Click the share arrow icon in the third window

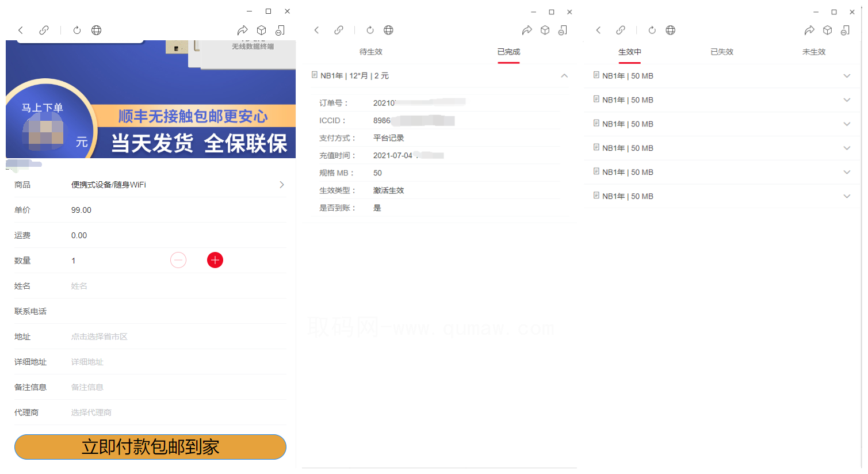[x=809, y=30]
